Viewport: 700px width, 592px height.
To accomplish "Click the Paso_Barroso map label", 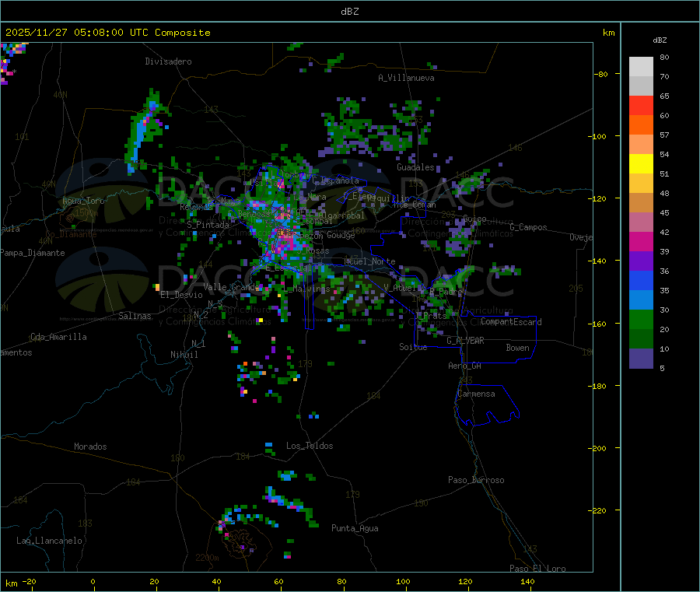I will (x=476, y=480).
